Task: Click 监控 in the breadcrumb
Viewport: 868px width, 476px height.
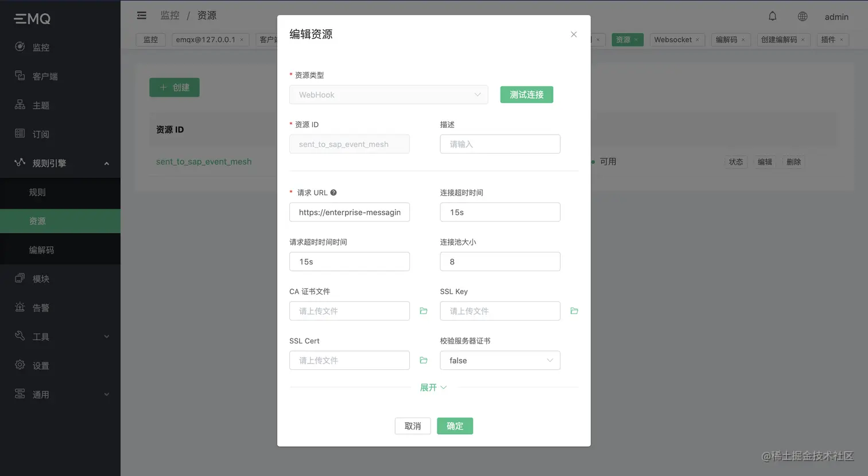Action: point(170,15)
